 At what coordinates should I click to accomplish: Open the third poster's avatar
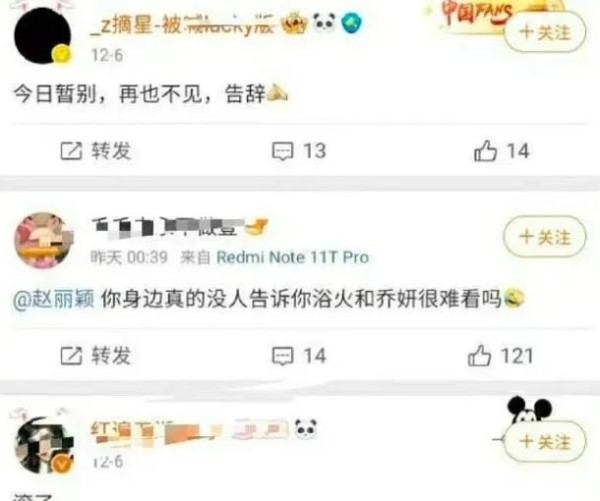click(x=43, y=446)
